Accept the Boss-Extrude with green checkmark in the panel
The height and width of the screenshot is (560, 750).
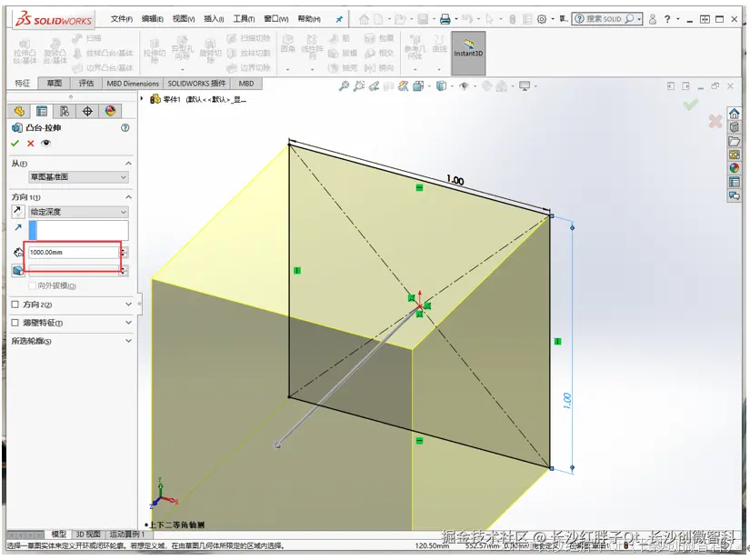click(x=15, y=144)
